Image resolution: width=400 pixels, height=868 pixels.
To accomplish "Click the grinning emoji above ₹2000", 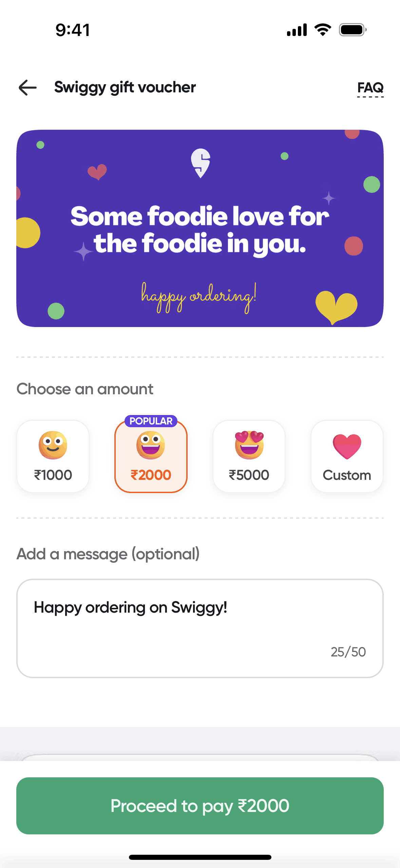I will click(x=151, y=445).
